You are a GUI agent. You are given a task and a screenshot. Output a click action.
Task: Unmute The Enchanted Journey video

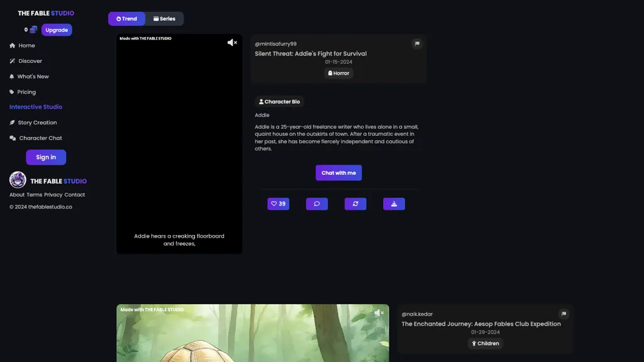click(380, 312)
